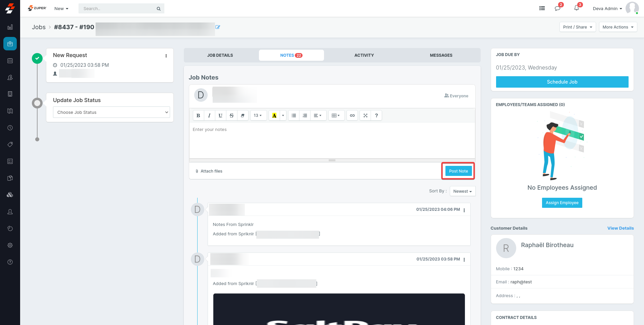Click the insert link button

[x=352, y=115]
